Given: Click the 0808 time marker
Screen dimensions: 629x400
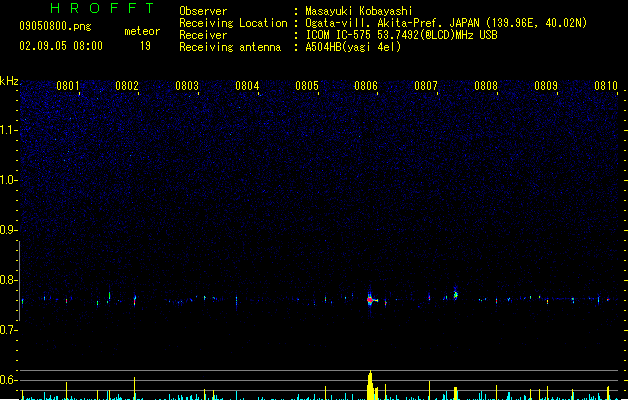Looking at the screenshot, I should 486,86.
